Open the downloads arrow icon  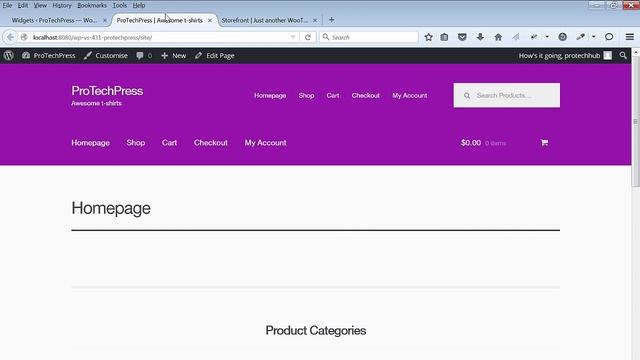[480, 37]
